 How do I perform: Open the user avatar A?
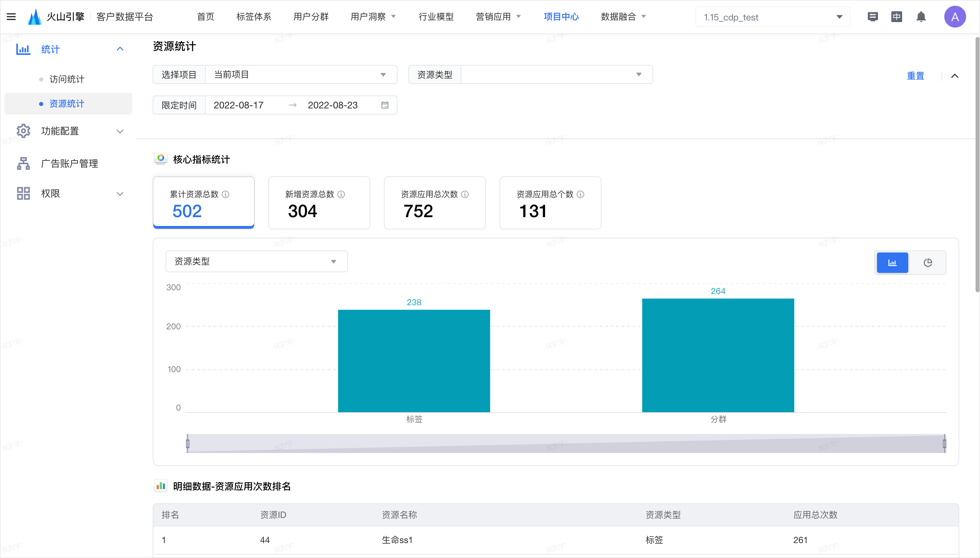[955, 16]
